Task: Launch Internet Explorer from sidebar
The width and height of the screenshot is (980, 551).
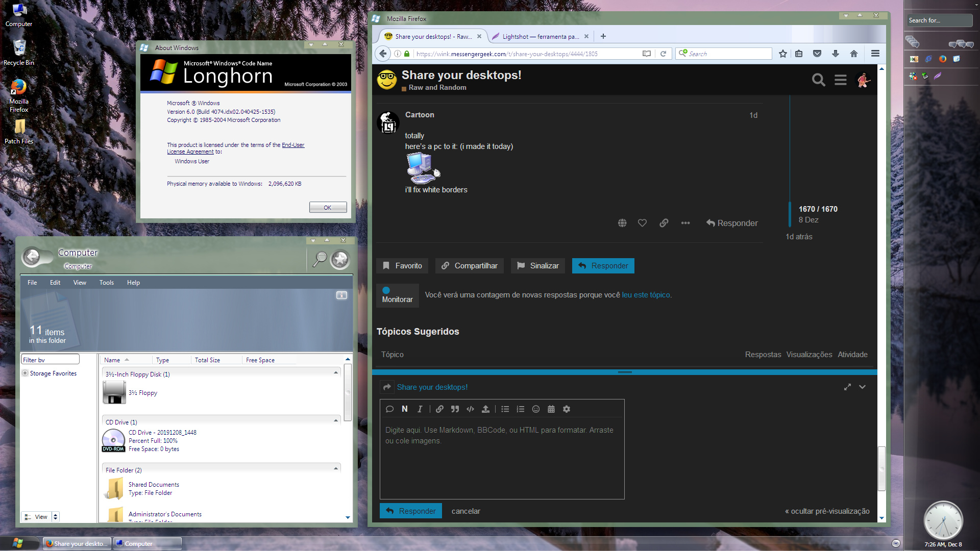Action: [928, 59]
